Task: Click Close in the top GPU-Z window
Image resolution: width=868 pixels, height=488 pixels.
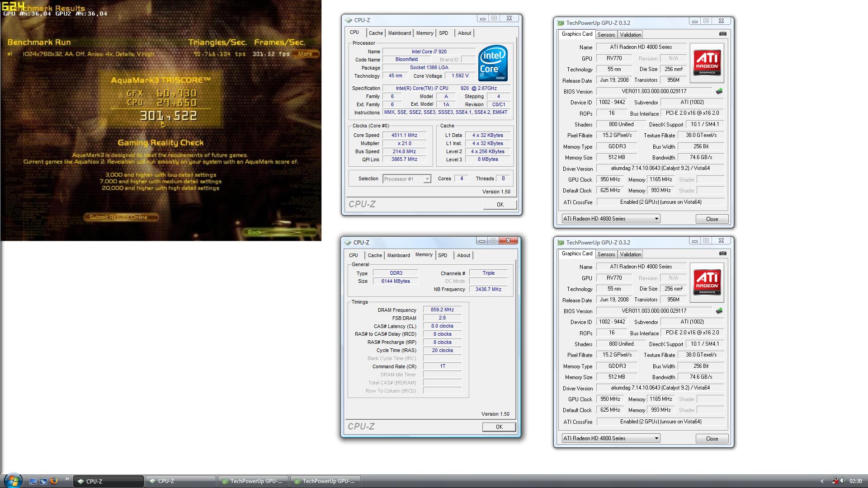Action: pyautogui.click(x=712, y=219)
